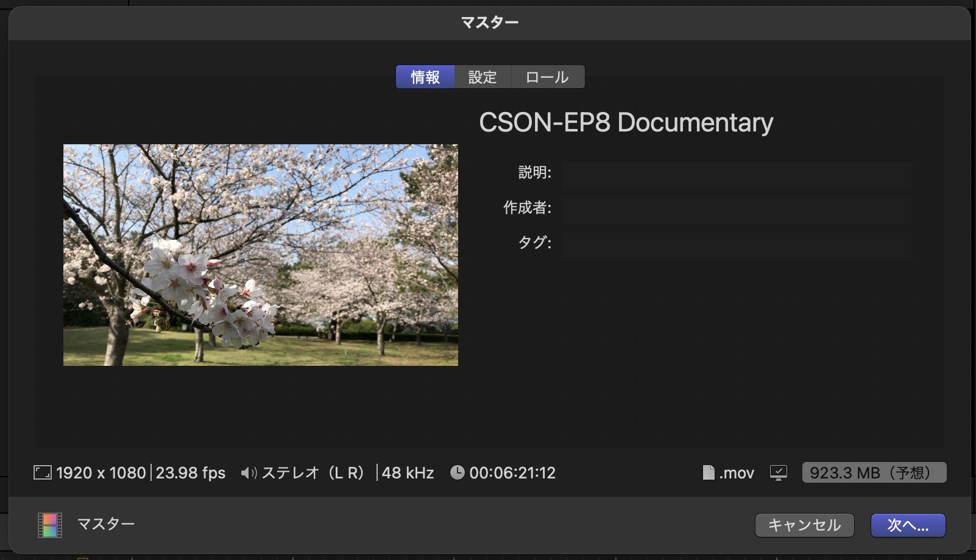Select the ロール tab
Image resolution: width=976 pixels, height=560 pixels.
[547, 77]
